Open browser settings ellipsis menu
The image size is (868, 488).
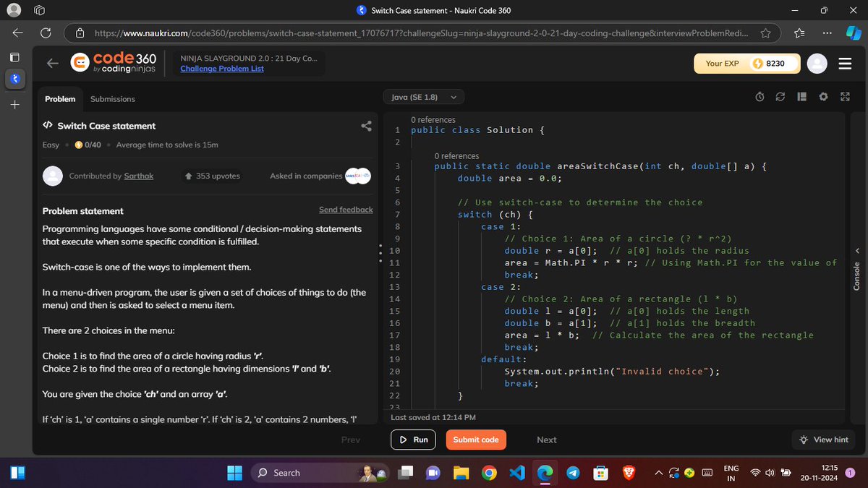click(x=827, y=33)
